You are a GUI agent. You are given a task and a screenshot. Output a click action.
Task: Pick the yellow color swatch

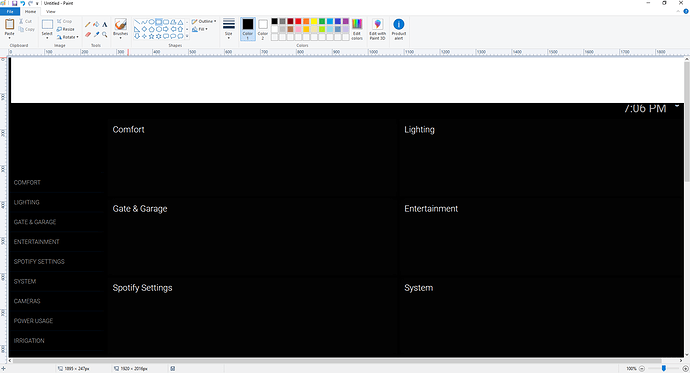click(314, 21)
